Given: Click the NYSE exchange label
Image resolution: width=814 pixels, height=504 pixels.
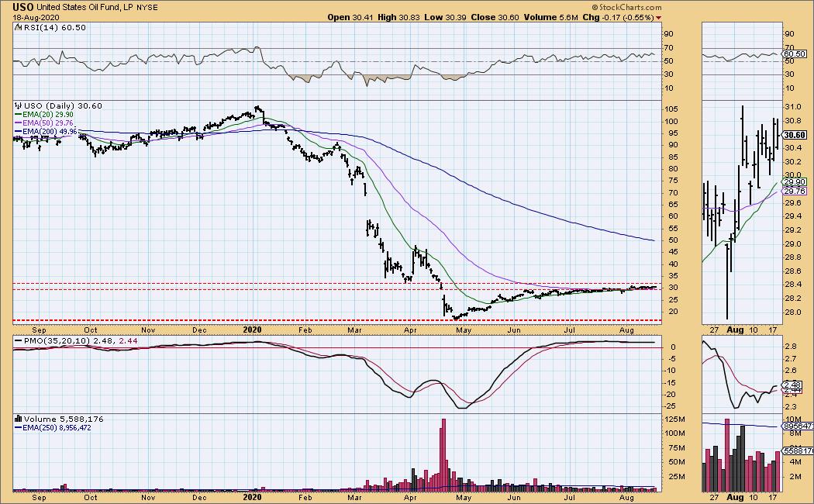Looking at the screenshot, I should click(147, 8).
